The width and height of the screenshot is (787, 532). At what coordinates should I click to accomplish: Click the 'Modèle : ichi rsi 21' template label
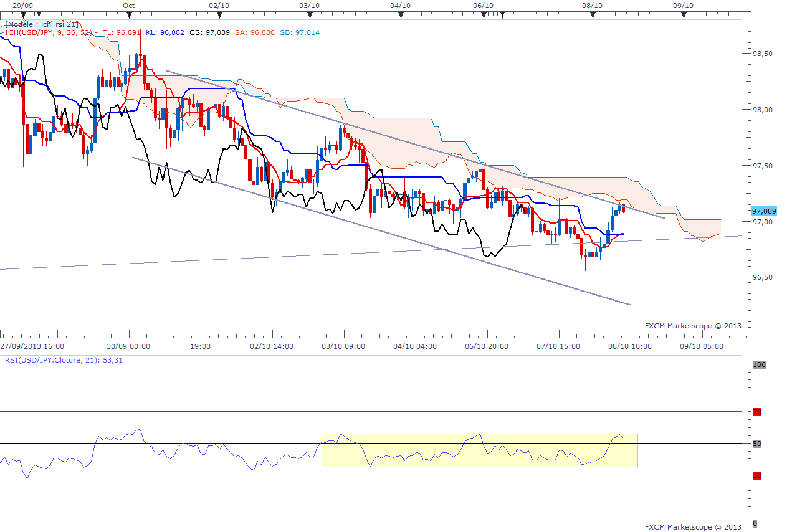tap(42, 24)
